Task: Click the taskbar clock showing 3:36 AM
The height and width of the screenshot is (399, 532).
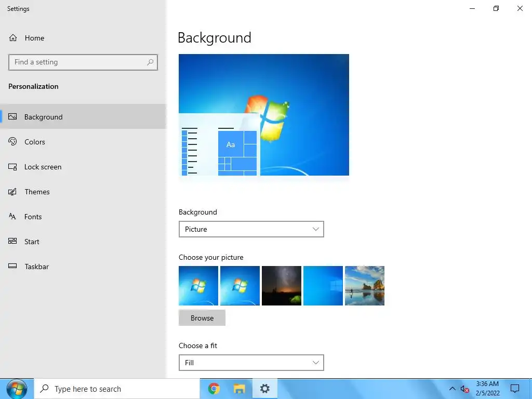Action: point(487,389)
